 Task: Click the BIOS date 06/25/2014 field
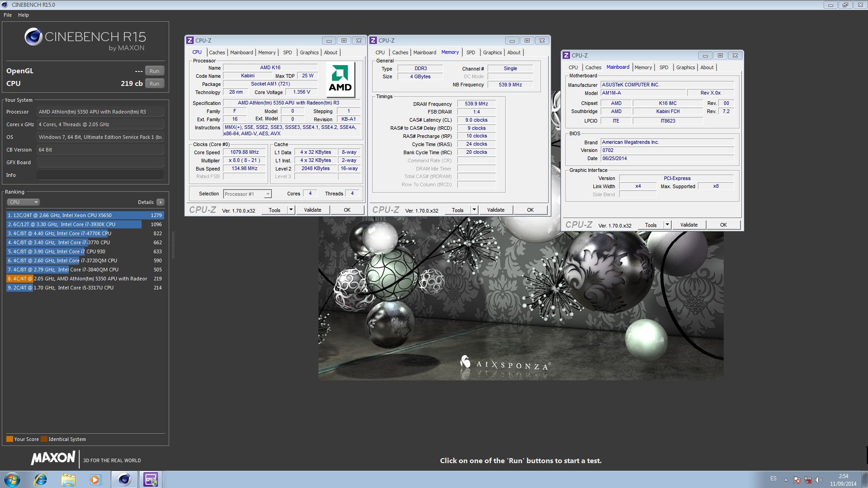(667, 158)
